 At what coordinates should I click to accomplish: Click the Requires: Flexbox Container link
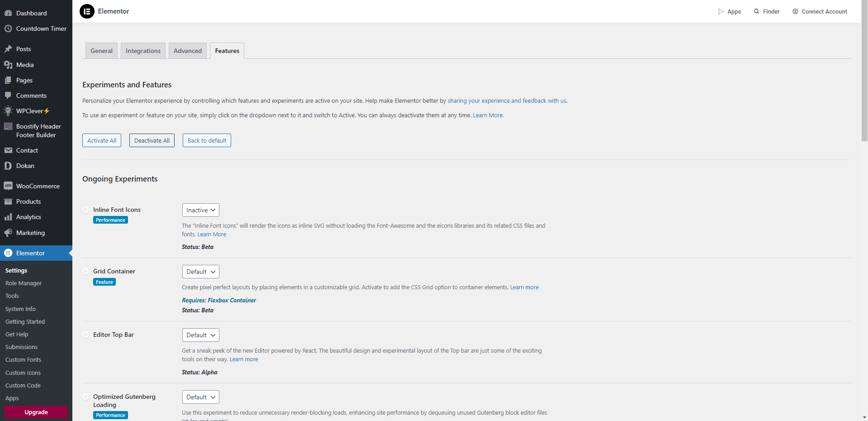coord(219,300)
